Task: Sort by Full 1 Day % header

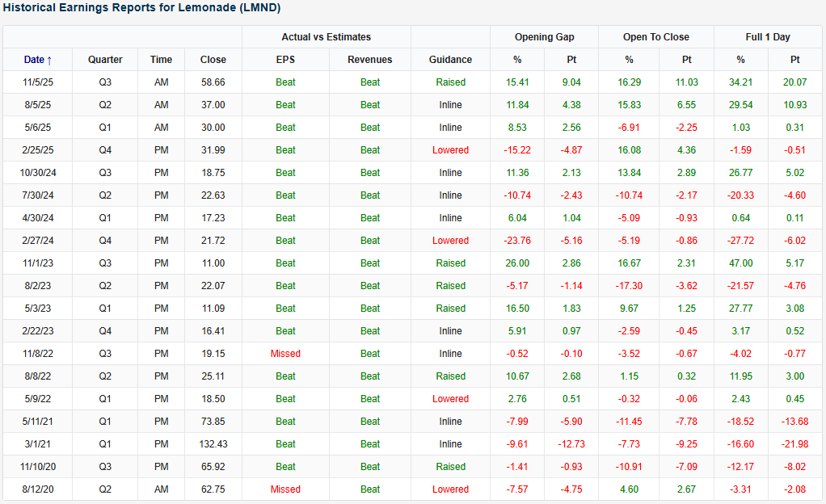Action: pos(740,60)
